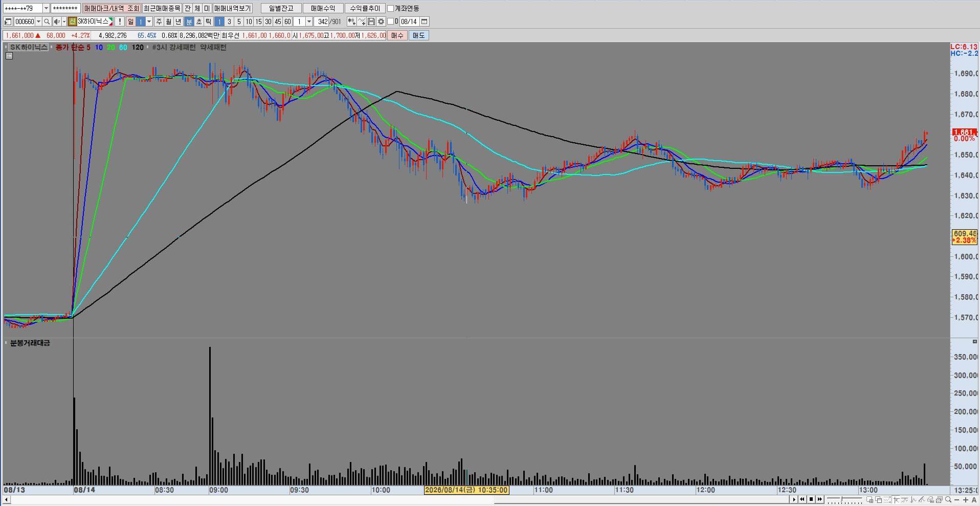980x506 pixels.
Task: Click the overlapping windows icon in bottom toolbar
Action: point(879,500)
